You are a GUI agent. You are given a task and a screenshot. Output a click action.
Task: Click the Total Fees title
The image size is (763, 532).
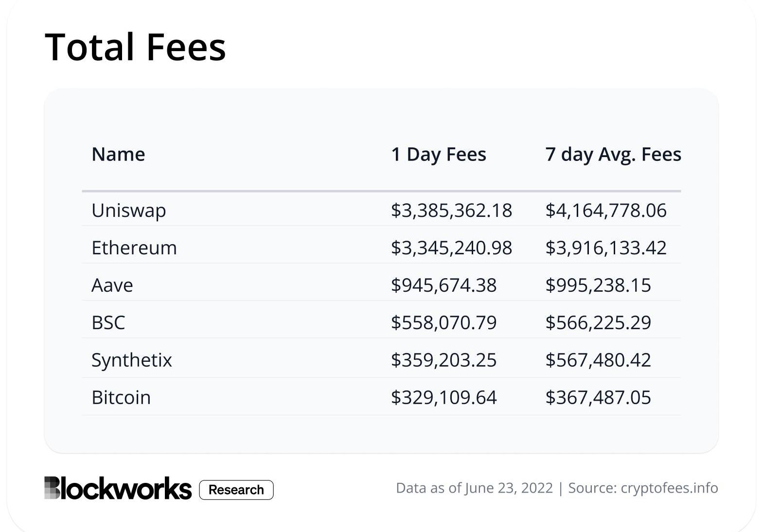tap(135, 47)
